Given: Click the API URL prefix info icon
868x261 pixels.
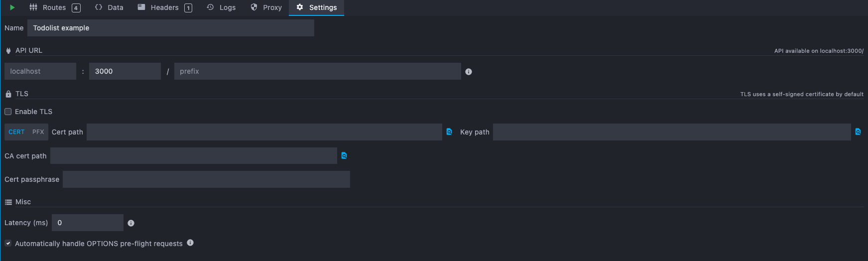Looking at the screenshot, I should [468, 72].
